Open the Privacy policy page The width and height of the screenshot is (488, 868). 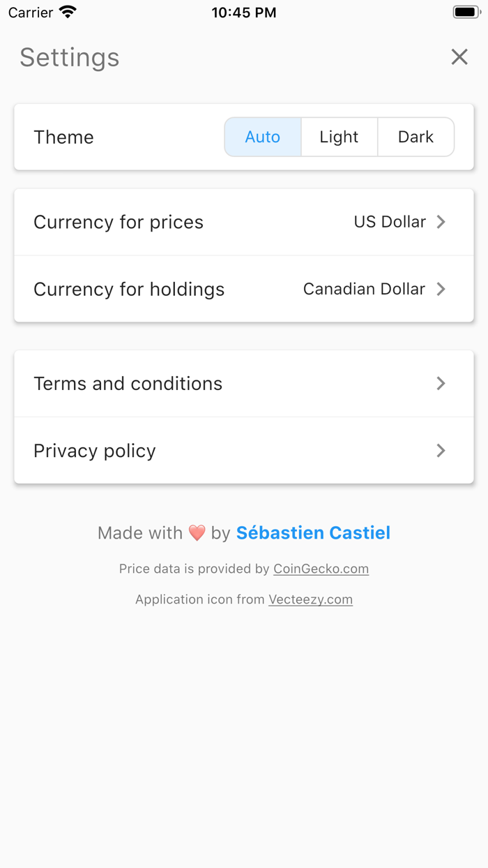pos(244,451)
